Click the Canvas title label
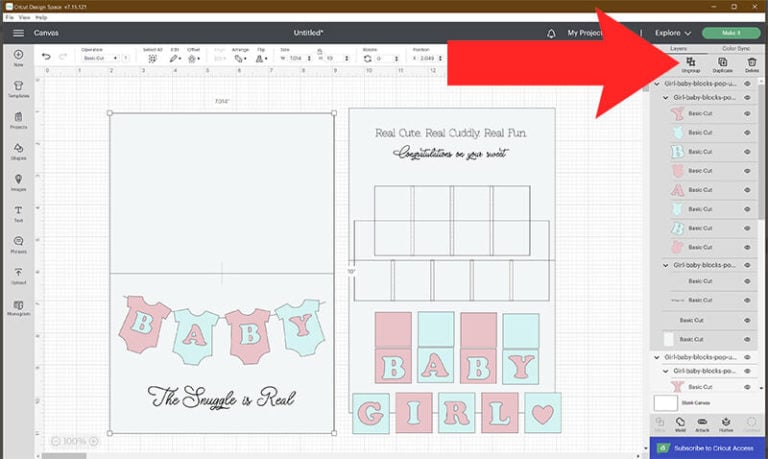The image size is (768, 459). (46, 33)
